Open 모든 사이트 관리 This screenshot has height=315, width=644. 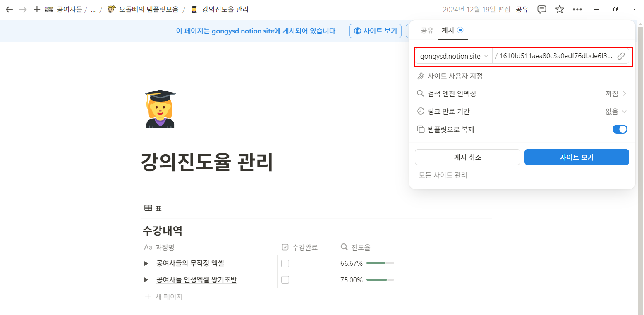[443, 175]
